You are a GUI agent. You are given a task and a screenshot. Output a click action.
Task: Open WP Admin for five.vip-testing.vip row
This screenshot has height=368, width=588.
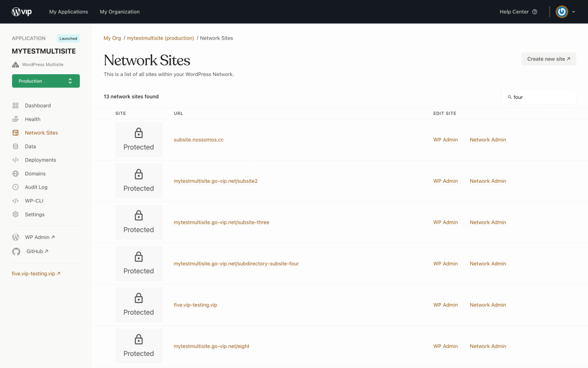click(x=446, y=305)
